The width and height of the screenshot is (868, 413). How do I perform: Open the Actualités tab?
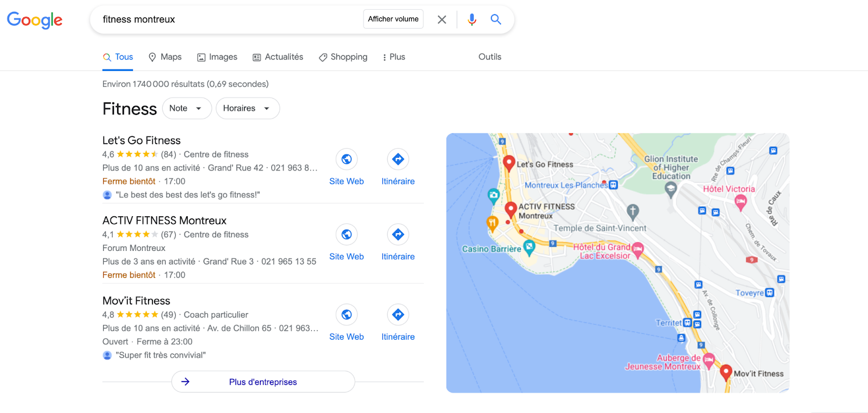278,57
